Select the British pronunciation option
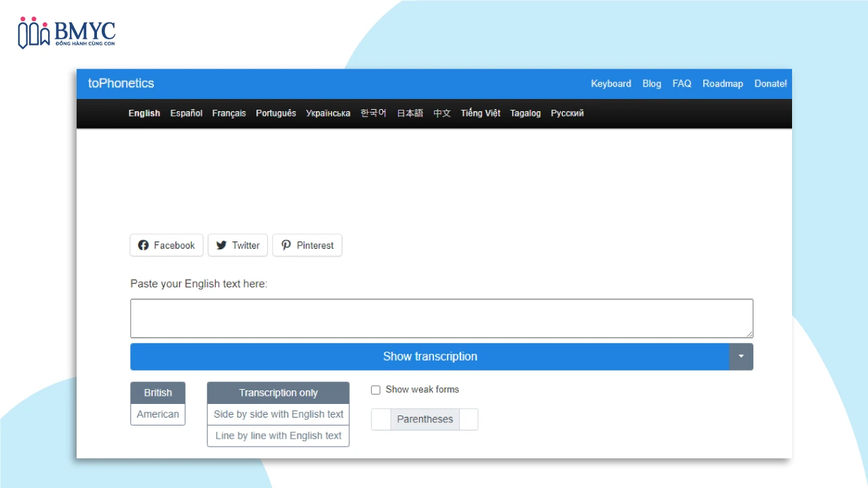Image resolution: width=868 pixels, height=488 pixels. (x=157, y=393)
